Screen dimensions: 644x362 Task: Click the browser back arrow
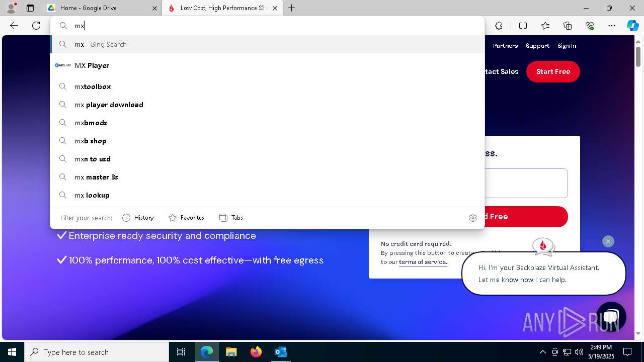pos(14,26)
